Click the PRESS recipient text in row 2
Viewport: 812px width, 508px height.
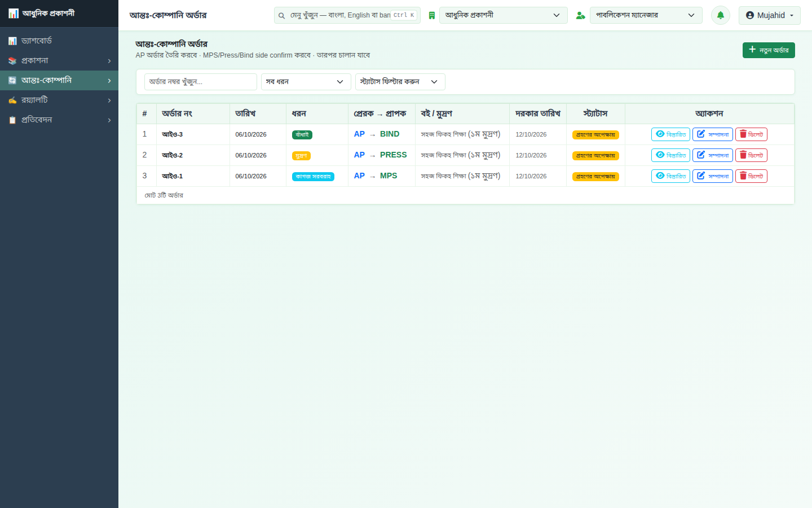(x=393, y=155)
